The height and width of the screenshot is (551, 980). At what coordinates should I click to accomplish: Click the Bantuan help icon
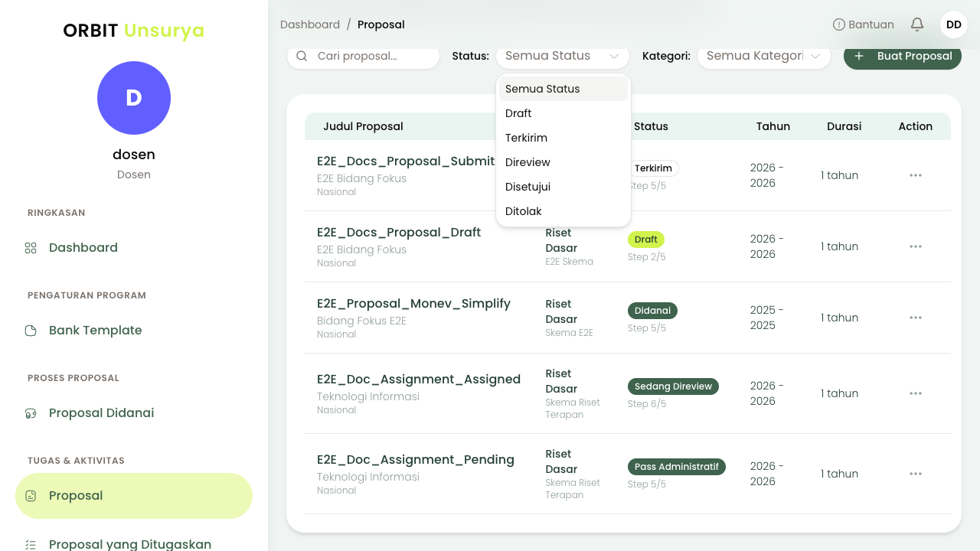pyautogui.click(x=839, y=24)
